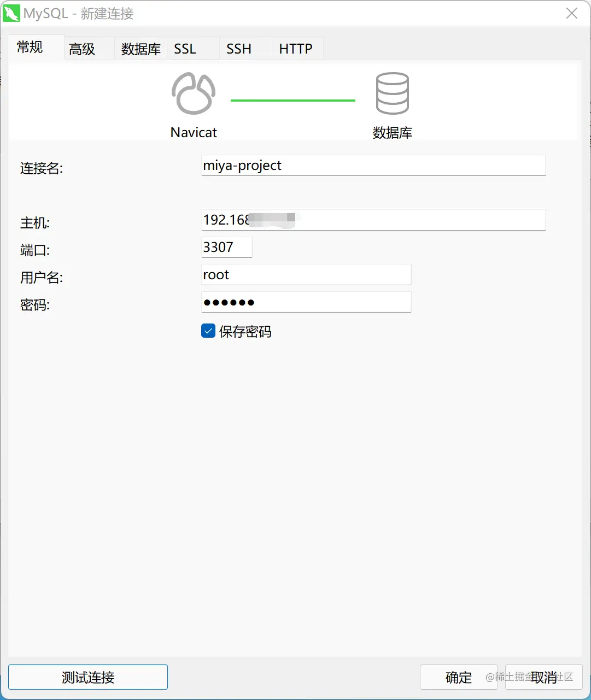Click the 数据库 caption under cylinder icon
Image resolution: width=591 pixels, height=700 pixels.
click(x=393, y=133)
